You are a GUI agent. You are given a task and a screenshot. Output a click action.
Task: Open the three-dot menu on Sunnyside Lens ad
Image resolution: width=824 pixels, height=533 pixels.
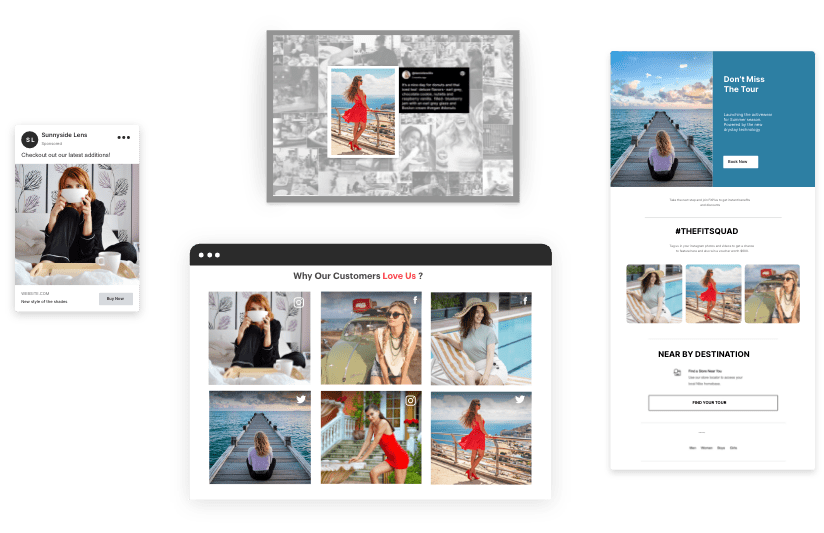123,138
